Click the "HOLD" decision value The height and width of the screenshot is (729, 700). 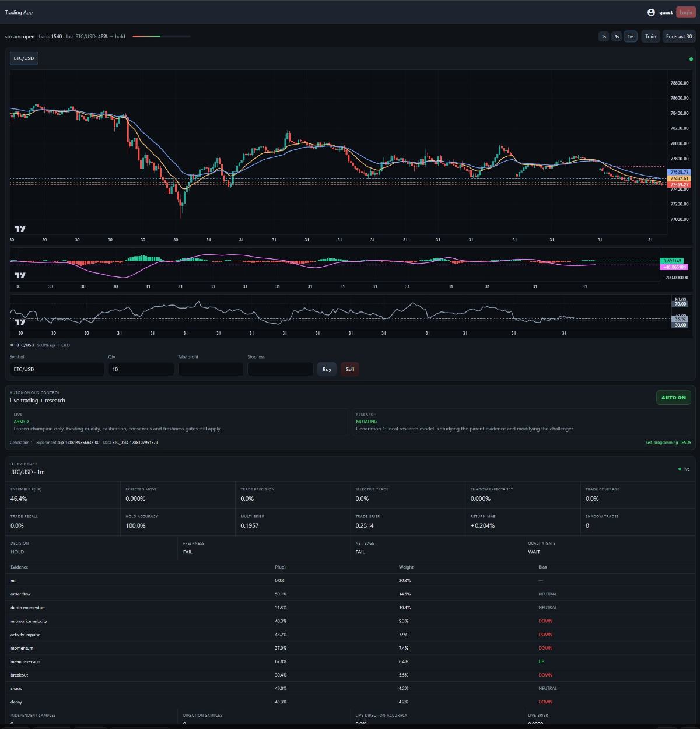tap(17, 552)
